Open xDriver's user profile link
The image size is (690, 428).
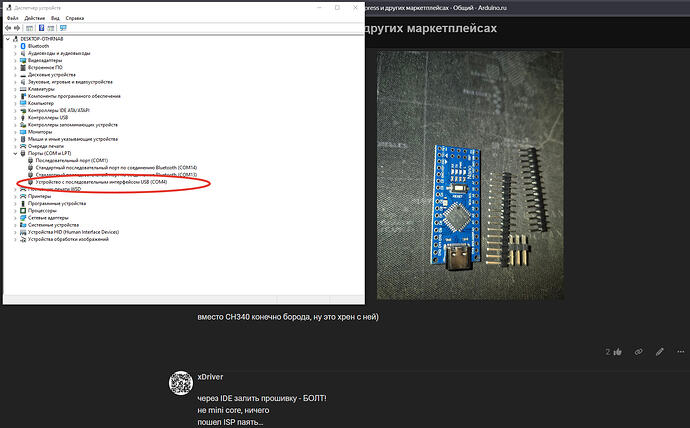pyautogui.click(x=210, y=374)
